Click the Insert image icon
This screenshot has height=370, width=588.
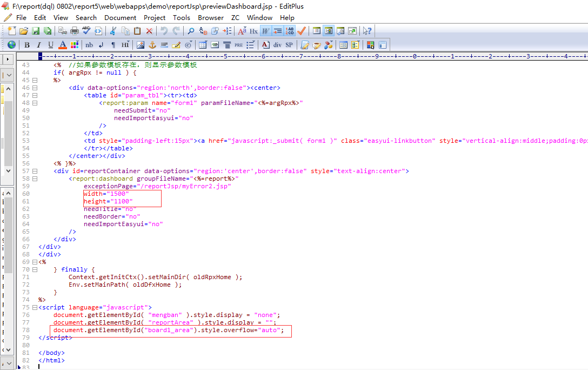point(140,45)
